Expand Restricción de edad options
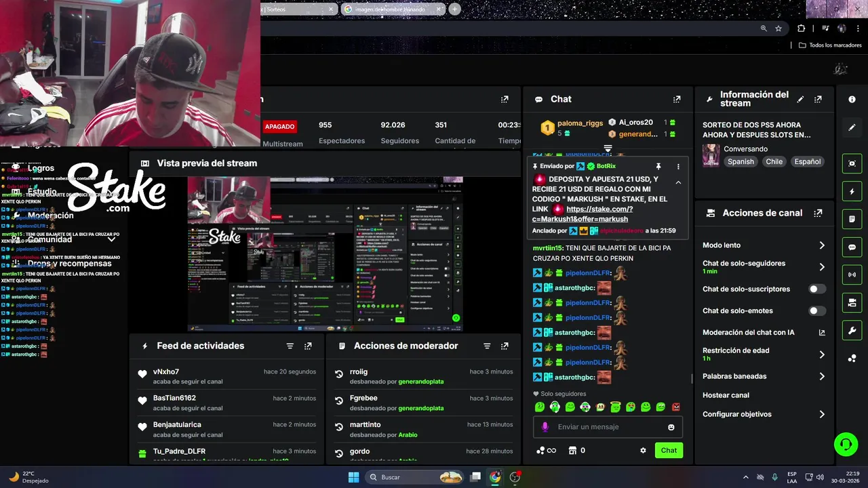This screenshot has height=488, width=868. pyautogui.click(x=822, y=354)
